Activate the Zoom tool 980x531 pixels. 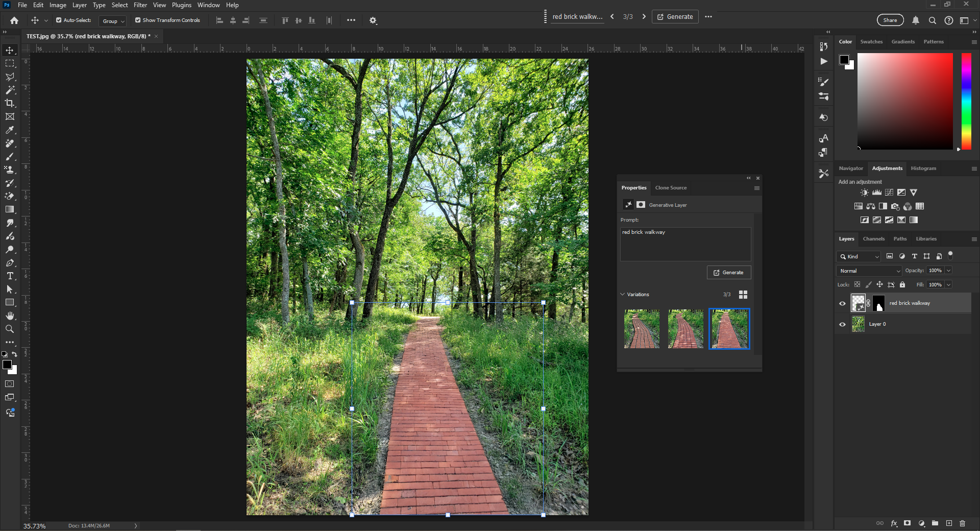point(10,329)
